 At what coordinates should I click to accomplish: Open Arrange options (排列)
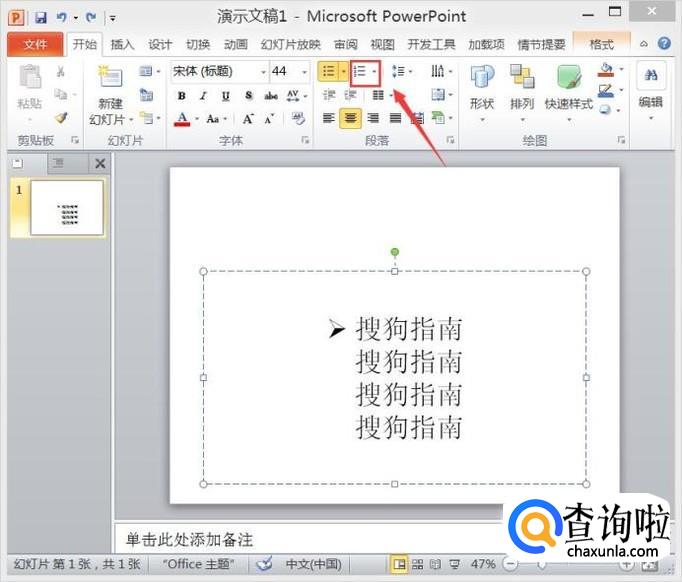[522, 92]
